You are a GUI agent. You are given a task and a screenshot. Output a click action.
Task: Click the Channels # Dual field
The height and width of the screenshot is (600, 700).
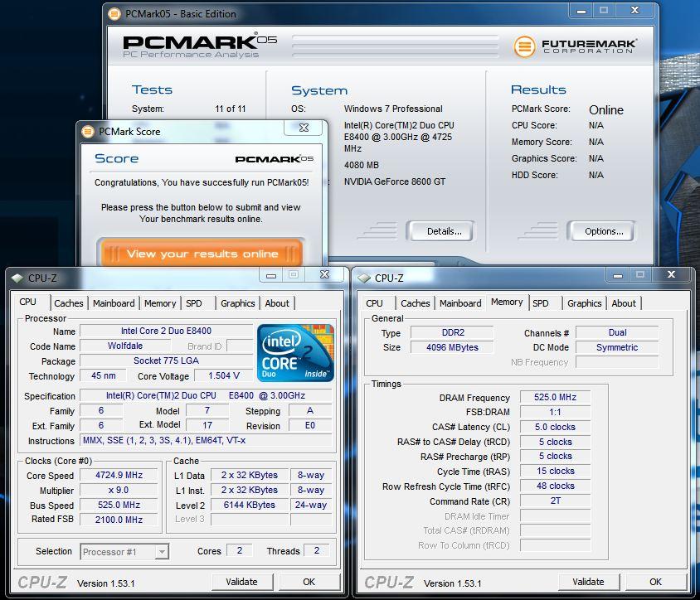[x=617, y=333]
